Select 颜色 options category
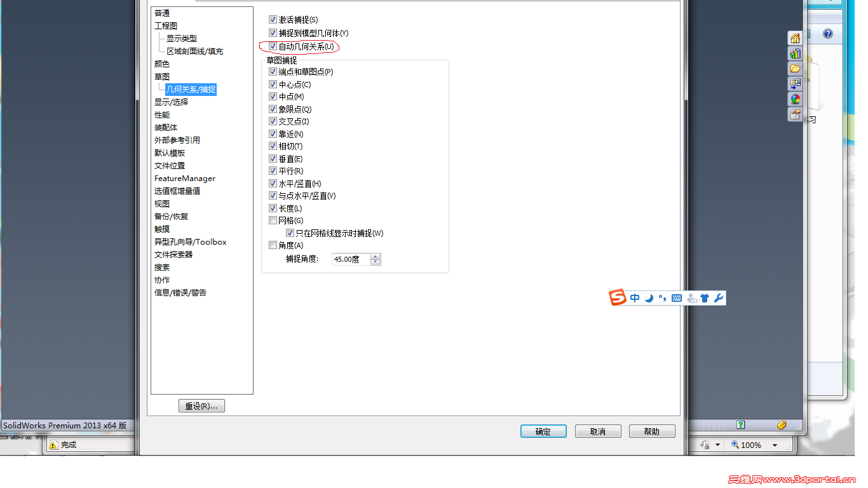 point(162,64)
